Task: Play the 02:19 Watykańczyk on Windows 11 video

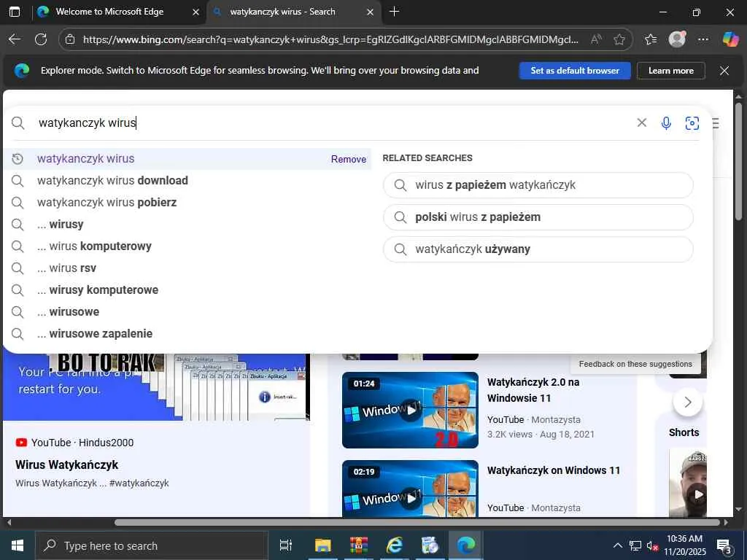Action: (410, 489)
